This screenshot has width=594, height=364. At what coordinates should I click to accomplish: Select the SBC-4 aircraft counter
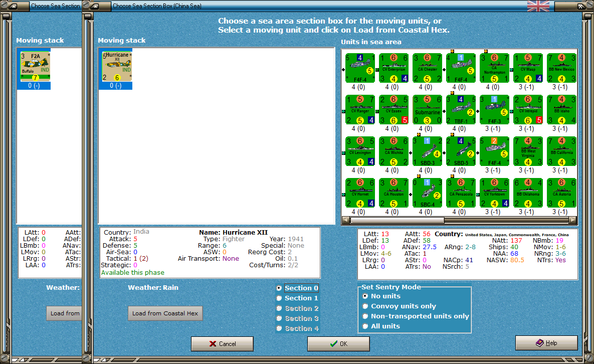click(427, 193)
